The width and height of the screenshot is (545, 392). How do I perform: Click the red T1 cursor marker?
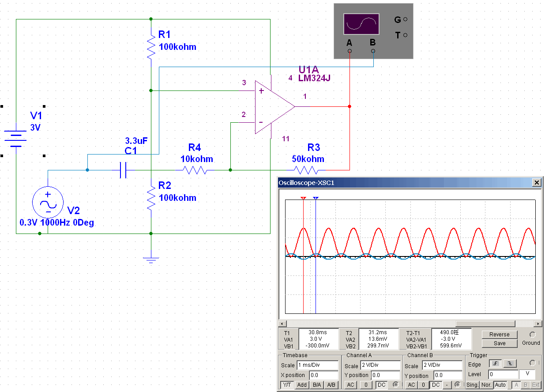303,199
